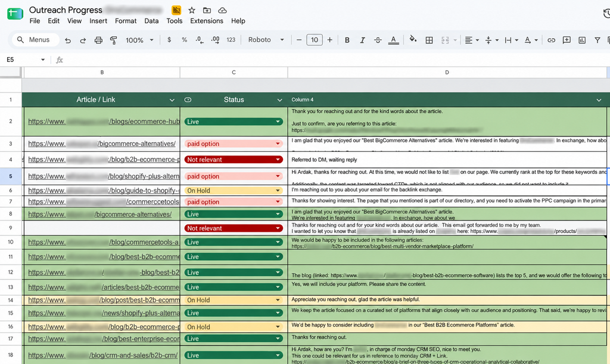Click the font size field showing 10
The height and width of the screenshot is (364, 610).
tap(315, 40)
